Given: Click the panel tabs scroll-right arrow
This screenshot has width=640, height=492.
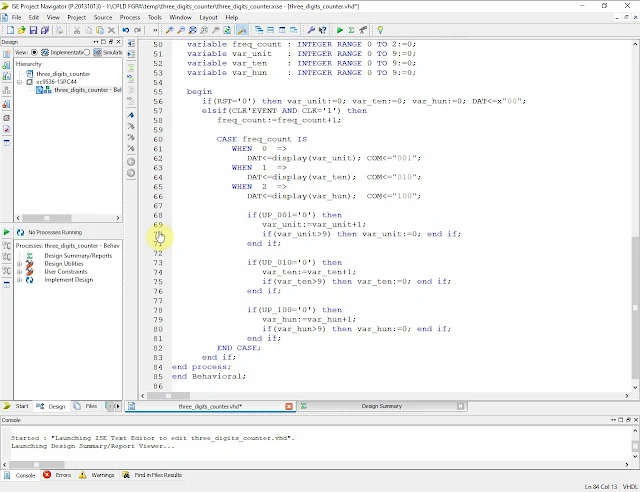Looking at the screenshot, I should coord(118,406).
